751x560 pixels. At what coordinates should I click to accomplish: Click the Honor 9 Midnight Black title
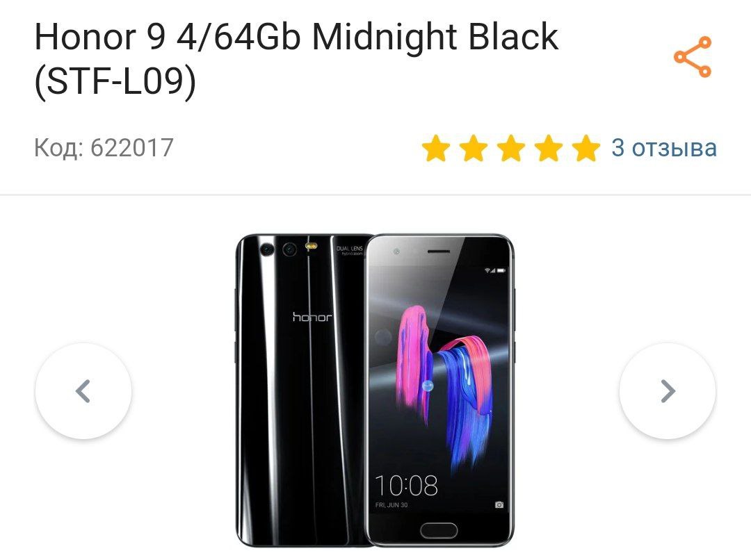[x=296, y=58]
